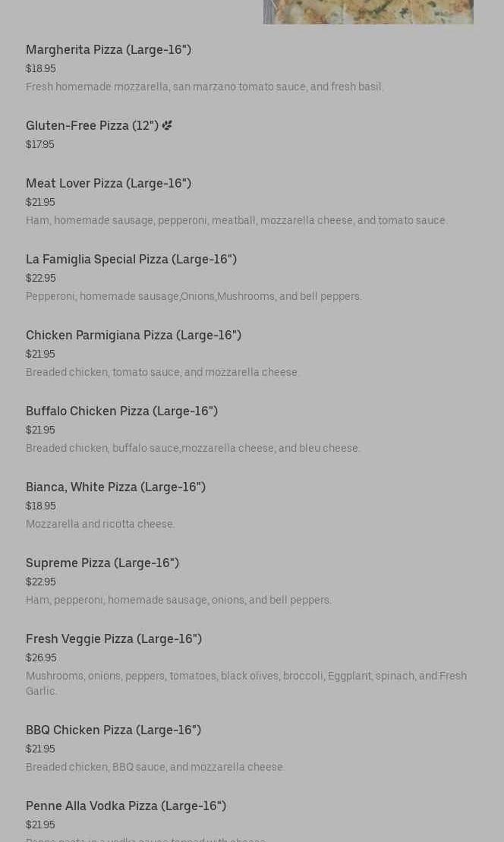This screenshot has width=504, height=842.
Task: Open the Margherita Pizza (Large-16") item
Action: (109, 50)
